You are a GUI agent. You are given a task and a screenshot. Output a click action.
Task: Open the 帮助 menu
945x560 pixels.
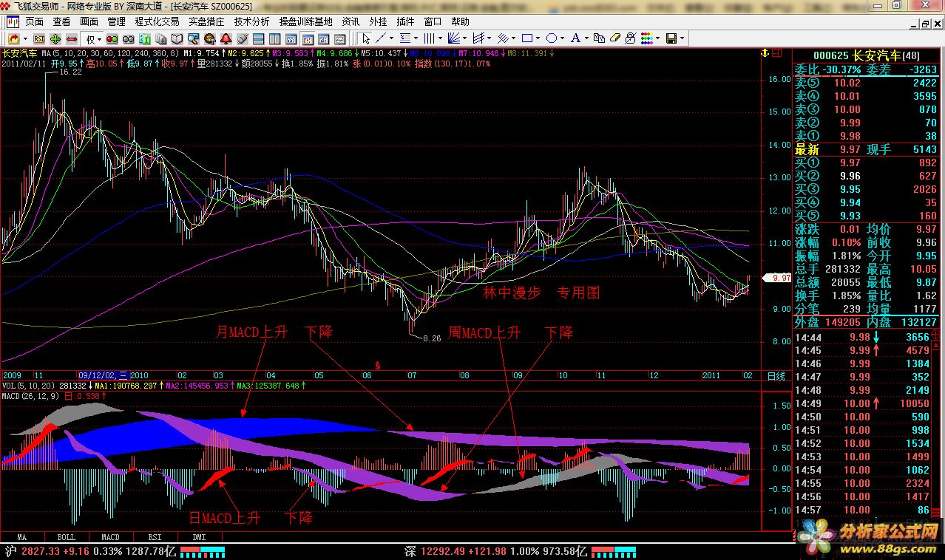pyautogui.click(x=460, y=22)
